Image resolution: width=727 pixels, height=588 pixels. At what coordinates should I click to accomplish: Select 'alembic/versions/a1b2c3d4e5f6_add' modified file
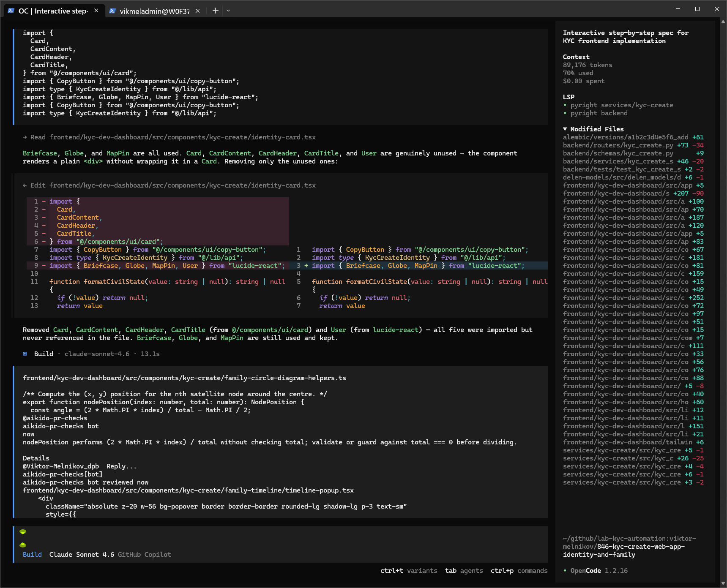point(633,137)
